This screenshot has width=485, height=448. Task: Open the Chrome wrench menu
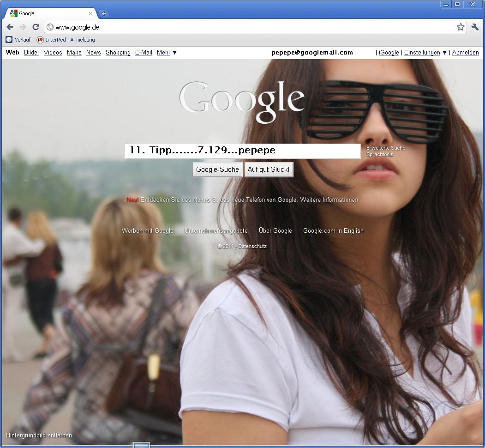click(x=475, y=27)
